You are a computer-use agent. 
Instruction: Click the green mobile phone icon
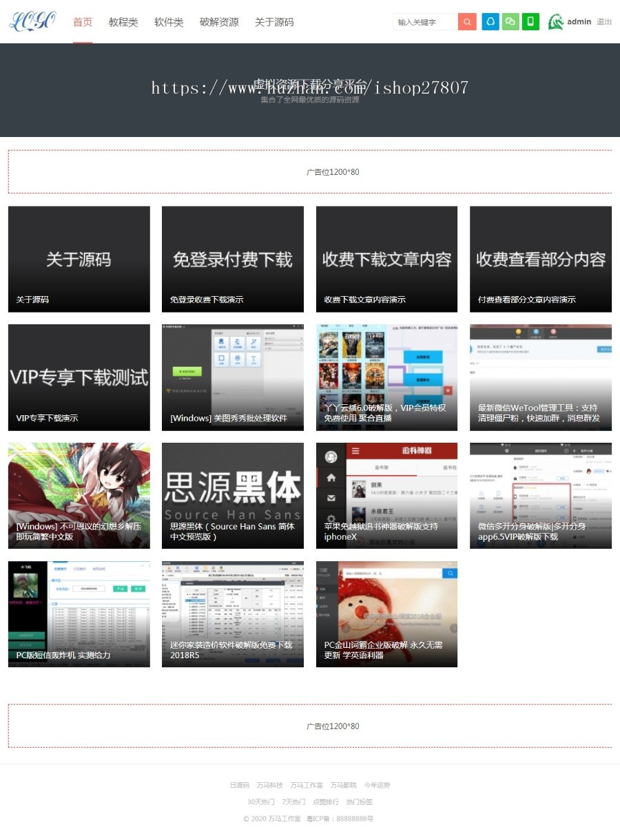pos(530,22)
